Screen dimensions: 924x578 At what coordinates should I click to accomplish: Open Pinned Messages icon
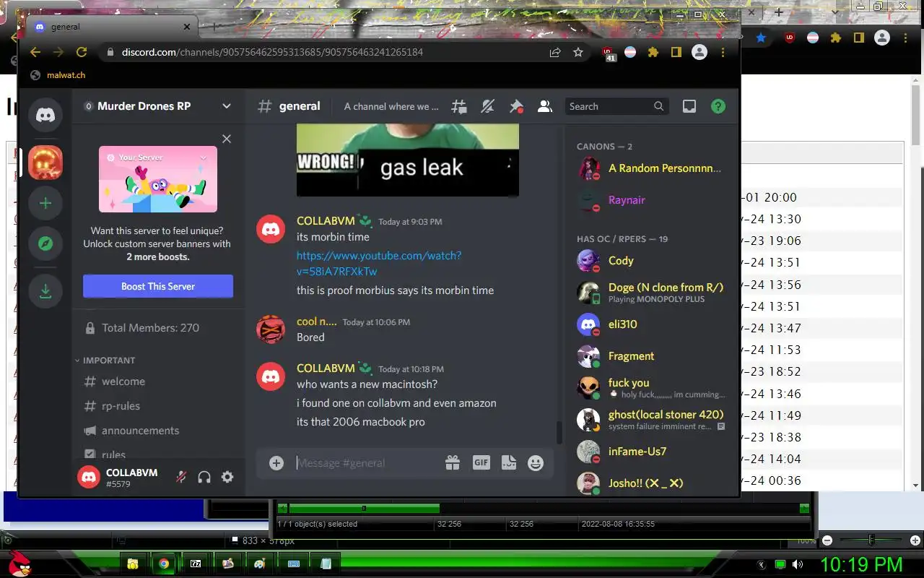[x=516, y=106]
